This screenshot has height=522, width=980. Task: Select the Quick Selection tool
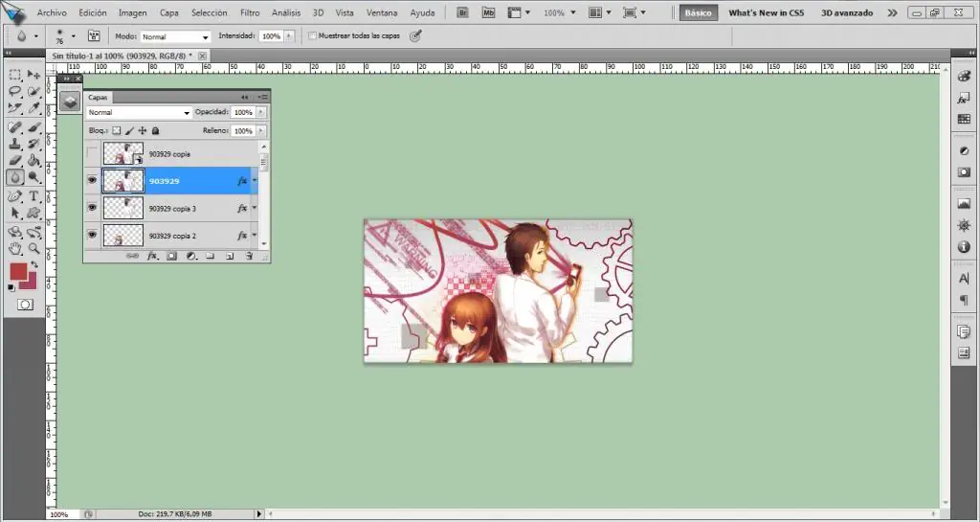coord(33,92)
